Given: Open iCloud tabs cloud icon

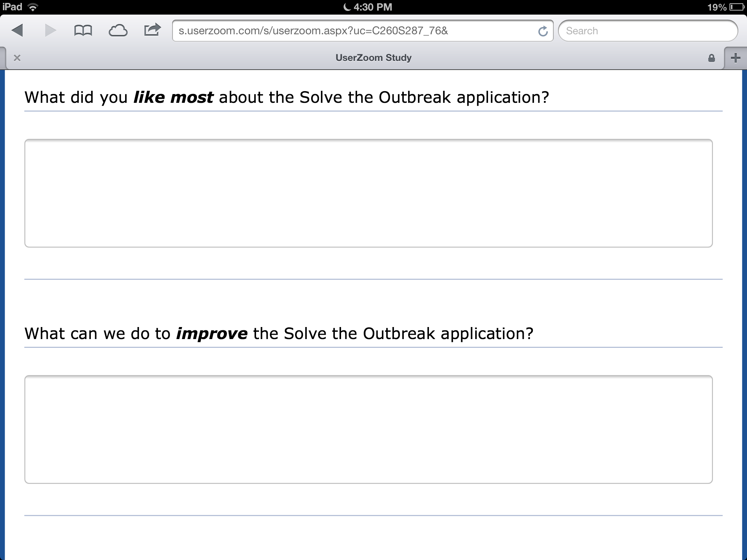Looking at the screenshot, I should (118, 31).
